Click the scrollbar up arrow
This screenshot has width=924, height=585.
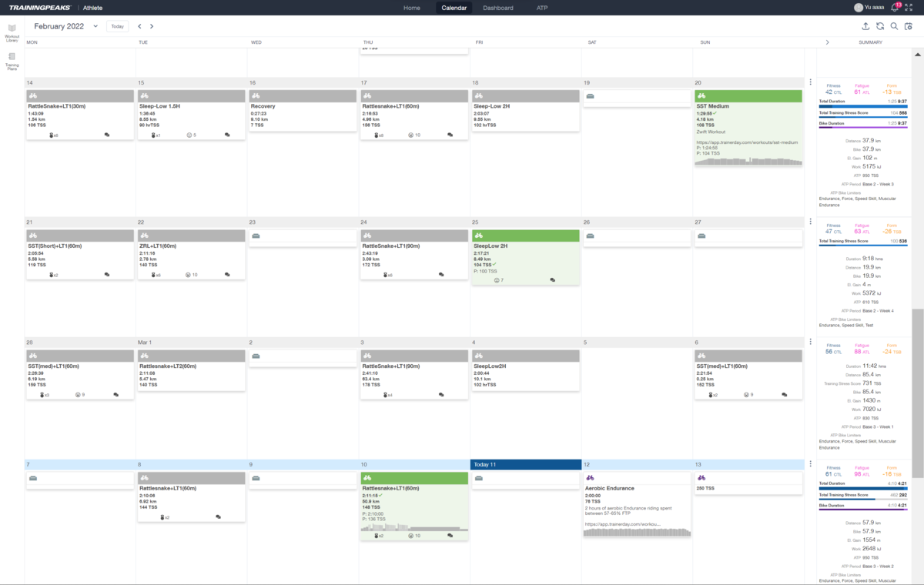(917, 55)
